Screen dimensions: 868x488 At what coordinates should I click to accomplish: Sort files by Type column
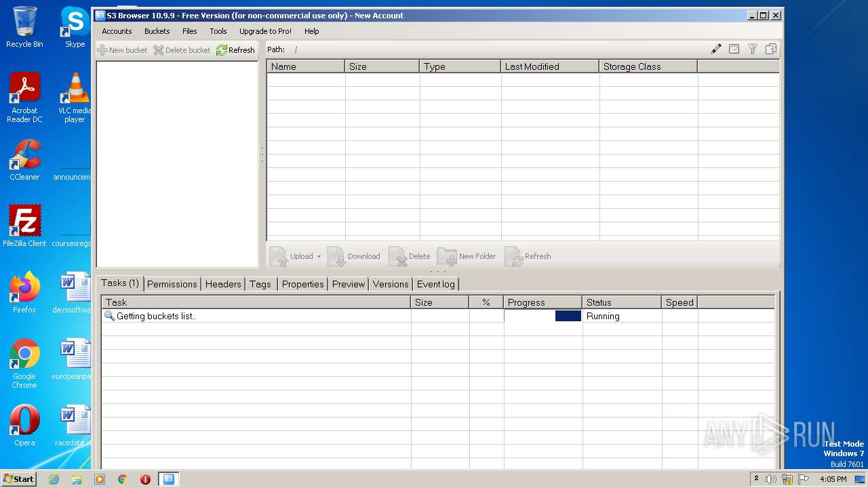point(460,66)
